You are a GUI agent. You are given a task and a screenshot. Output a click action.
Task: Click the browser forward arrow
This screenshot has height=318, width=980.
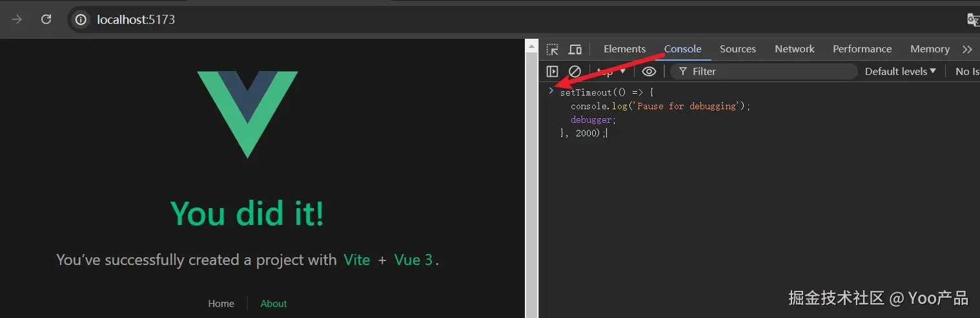pos(17,19)
